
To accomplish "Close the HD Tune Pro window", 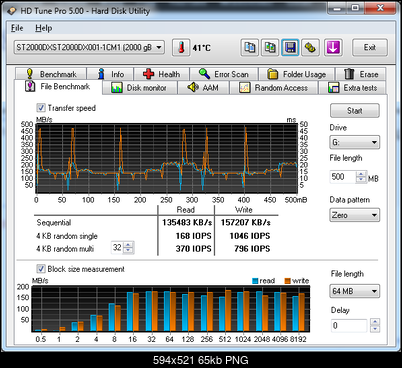I will click(380, 8).
